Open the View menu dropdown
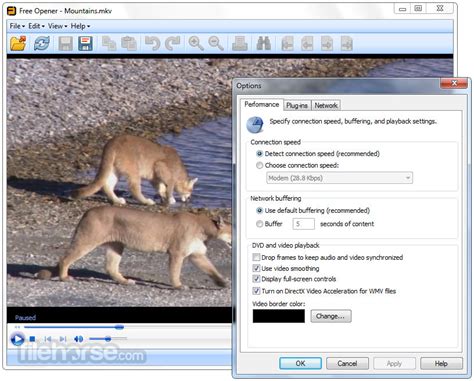The height and width of the screenshot is (381, 474). click(57, 26)
